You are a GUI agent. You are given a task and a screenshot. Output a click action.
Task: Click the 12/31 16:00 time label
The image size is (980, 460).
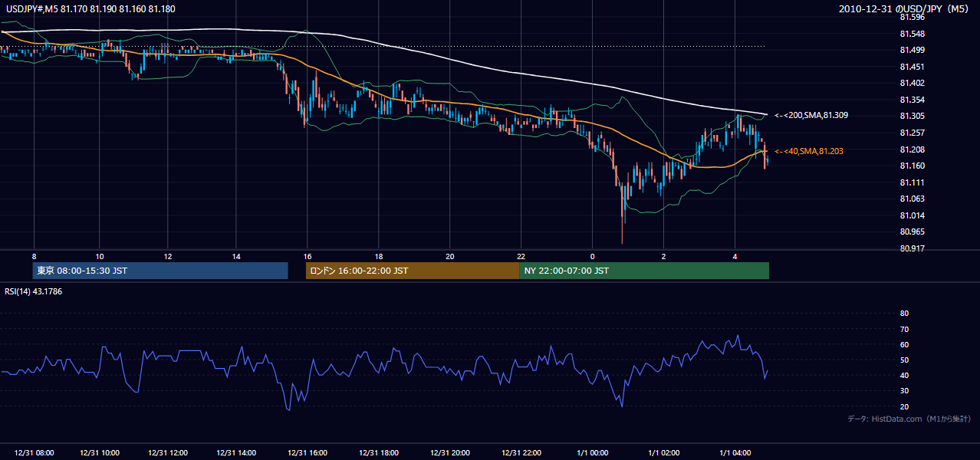(307, 453)
